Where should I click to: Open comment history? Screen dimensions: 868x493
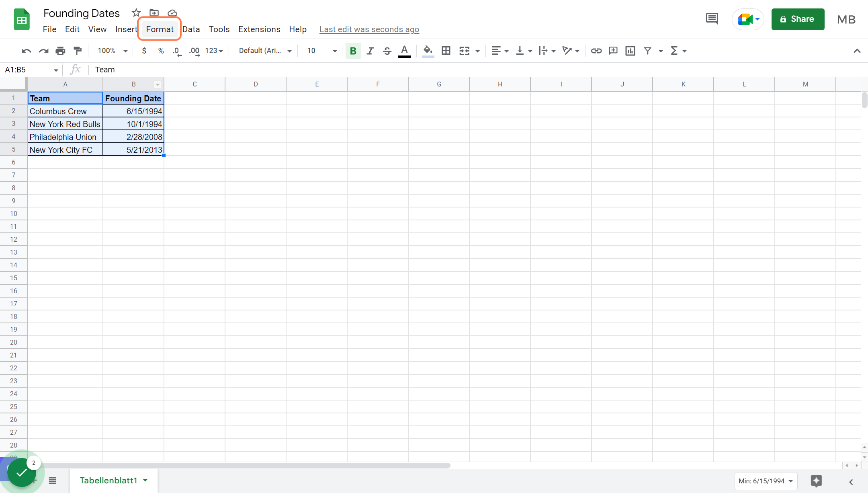712,18
